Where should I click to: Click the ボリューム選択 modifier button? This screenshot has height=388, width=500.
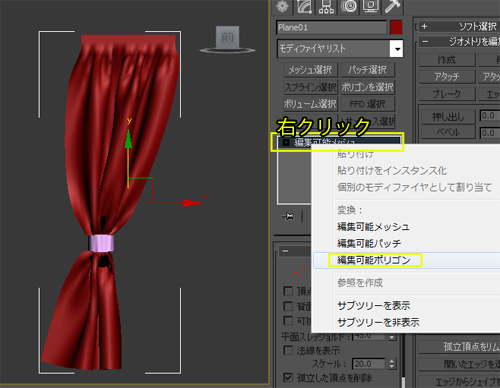point(310,104)
